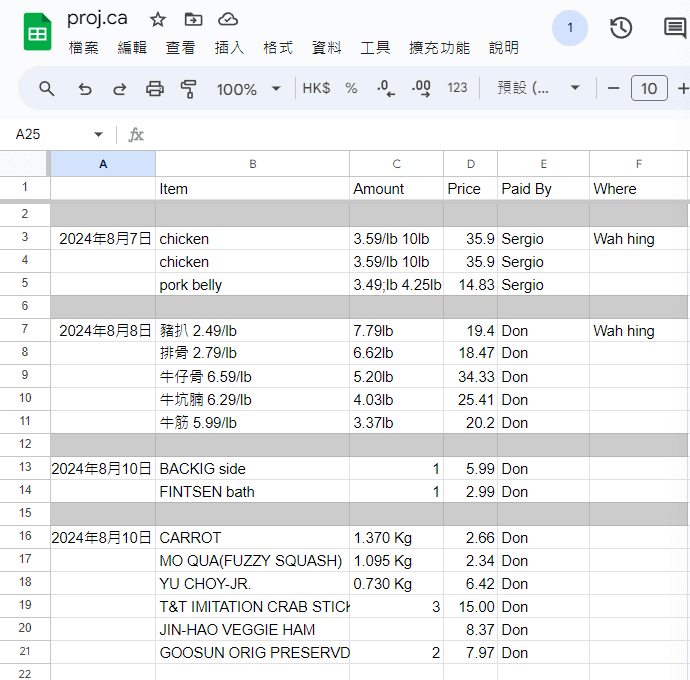
Task: Click the print icon
Action: 154,89
